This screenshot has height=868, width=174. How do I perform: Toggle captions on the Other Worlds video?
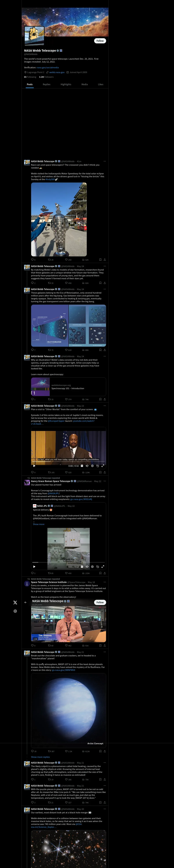82,466
